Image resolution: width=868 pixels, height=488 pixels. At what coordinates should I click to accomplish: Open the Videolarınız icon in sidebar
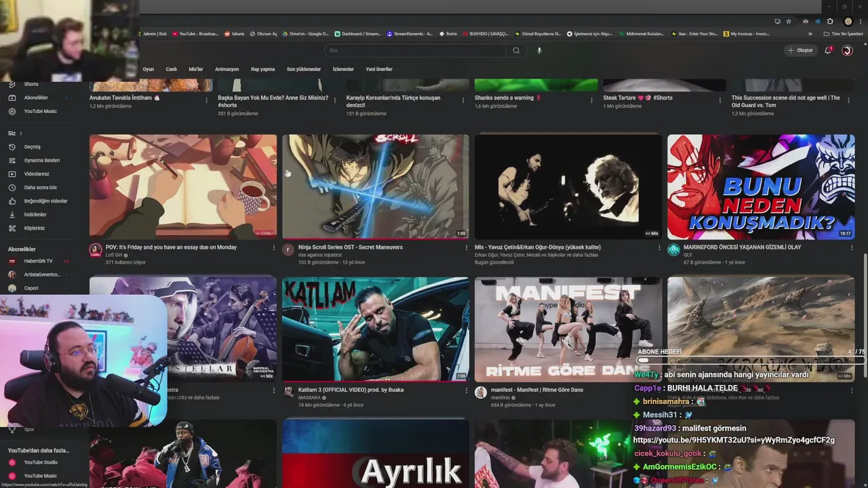[x=12, y=174]
